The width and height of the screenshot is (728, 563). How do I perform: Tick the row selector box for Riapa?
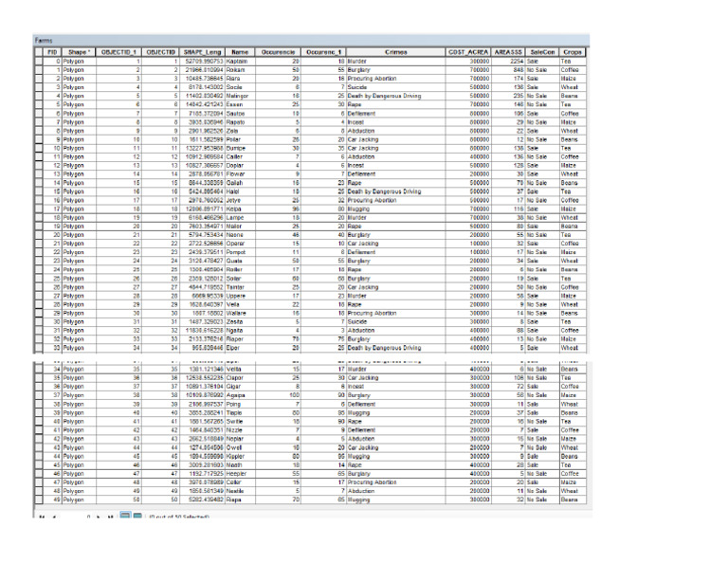39,499
